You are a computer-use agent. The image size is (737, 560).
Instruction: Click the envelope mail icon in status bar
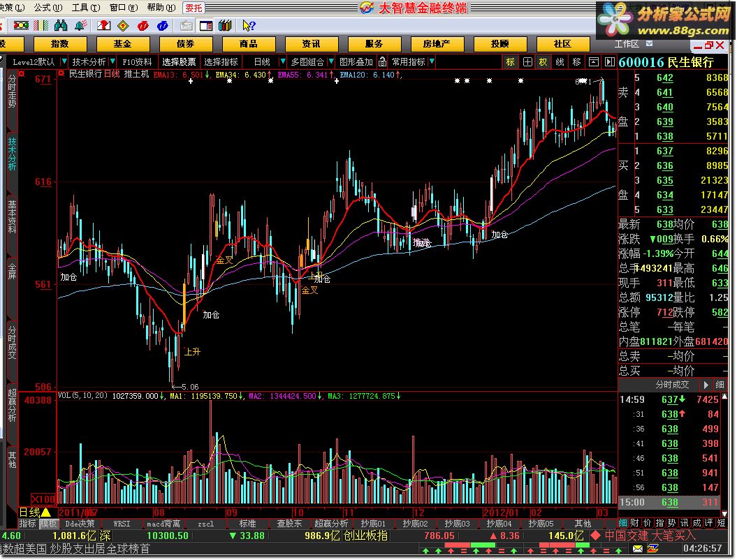637,548
